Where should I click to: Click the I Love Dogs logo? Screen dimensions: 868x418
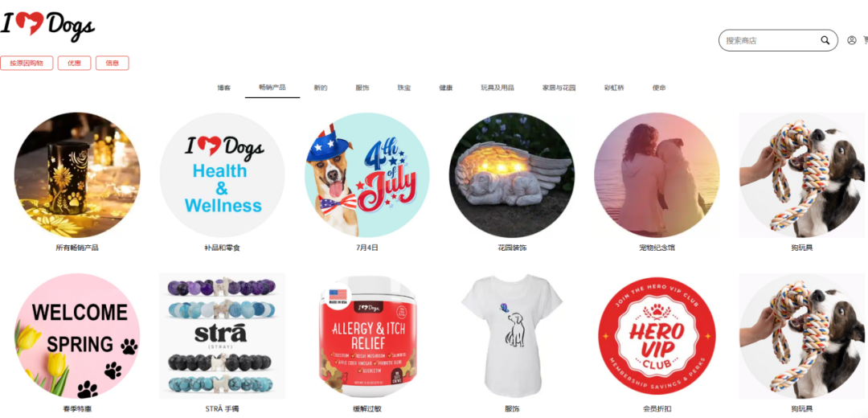(47, 26)
